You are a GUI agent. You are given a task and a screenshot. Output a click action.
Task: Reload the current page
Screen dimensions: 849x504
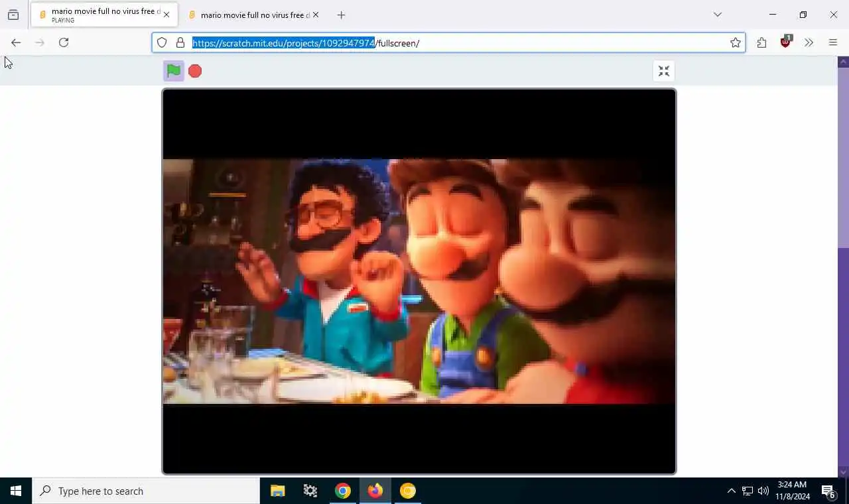pos(64,42)
